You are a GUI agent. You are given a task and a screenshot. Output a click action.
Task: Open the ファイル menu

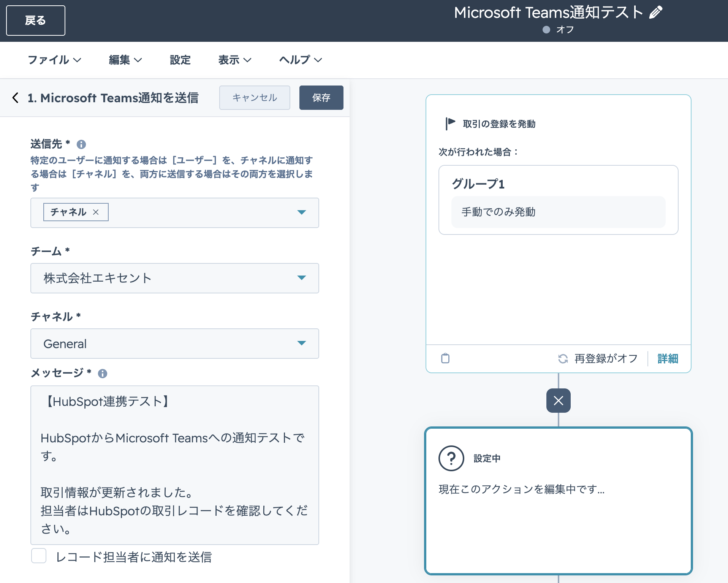coord(54,60)
